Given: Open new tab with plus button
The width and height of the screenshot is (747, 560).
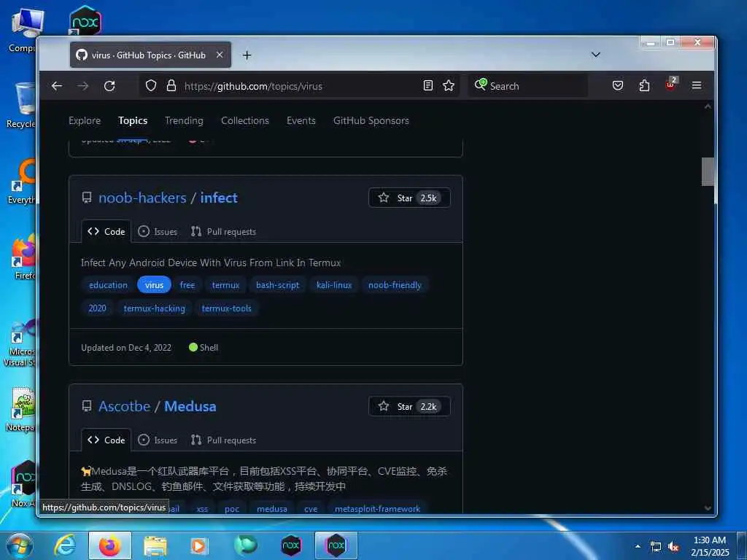Looking at the screenshot, I should [247, 55].
